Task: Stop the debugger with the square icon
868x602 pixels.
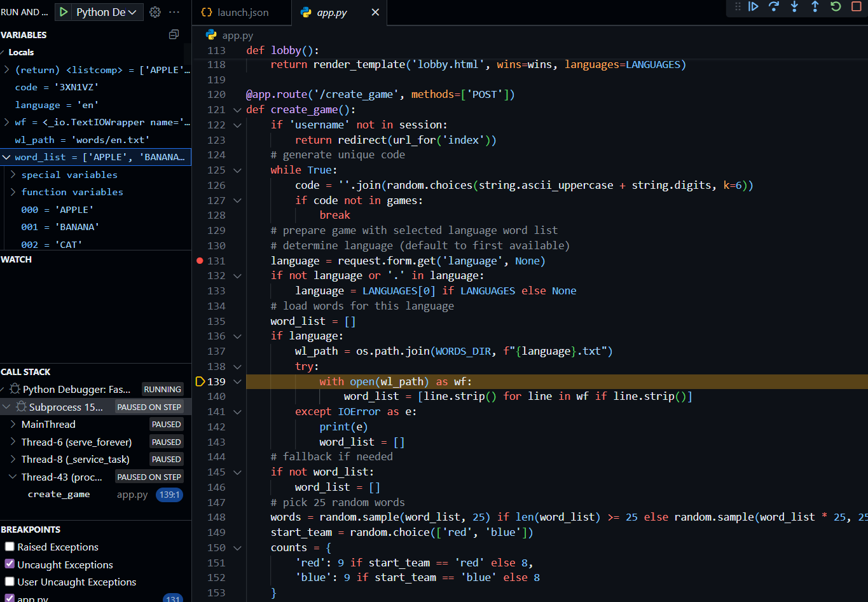Action: coord(856,6)
